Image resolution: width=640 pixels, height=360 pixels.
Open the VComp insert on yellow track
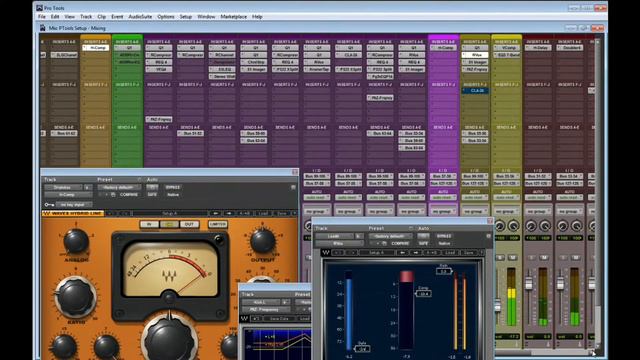507,48
